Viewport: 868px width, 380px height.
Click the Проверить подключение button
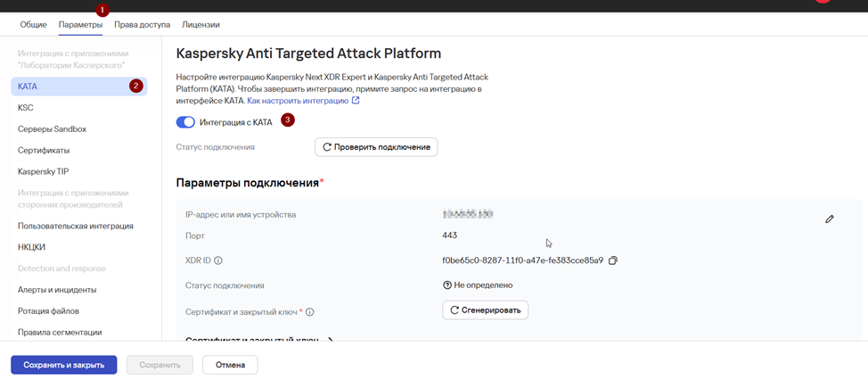click(376, 147)
